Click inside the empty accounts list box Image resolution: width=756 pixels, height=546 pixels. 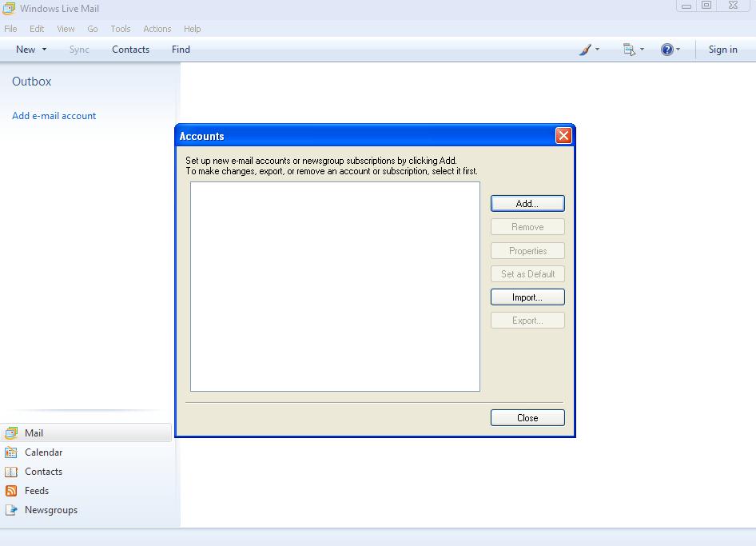tap(335, 286)
